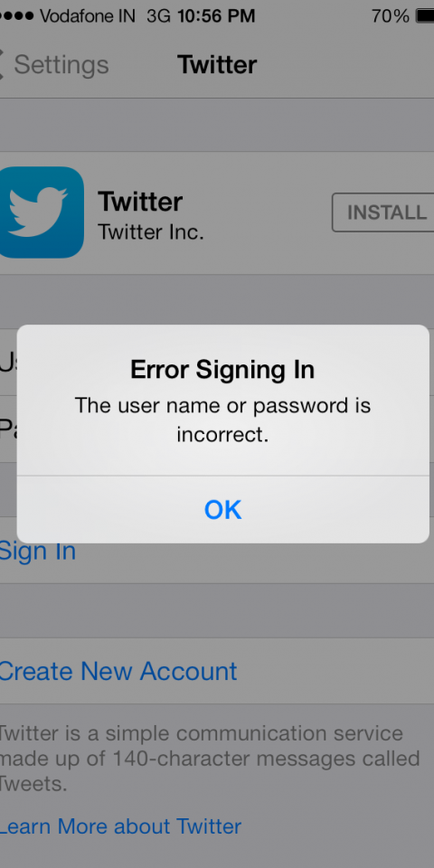Tap the Twitter bird app icon
434x868 pixels.
pyautogui.click(x=41, y=212)
